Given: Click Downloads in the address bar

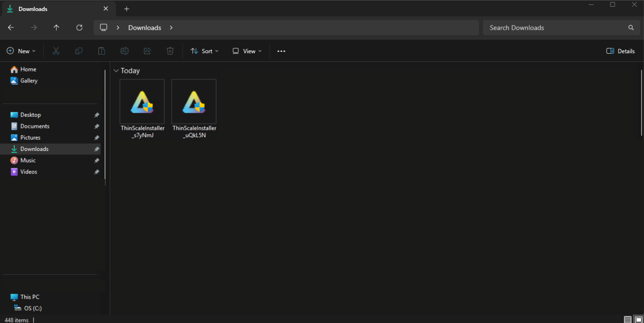Looking at the screenshot, I should (145, 28).
